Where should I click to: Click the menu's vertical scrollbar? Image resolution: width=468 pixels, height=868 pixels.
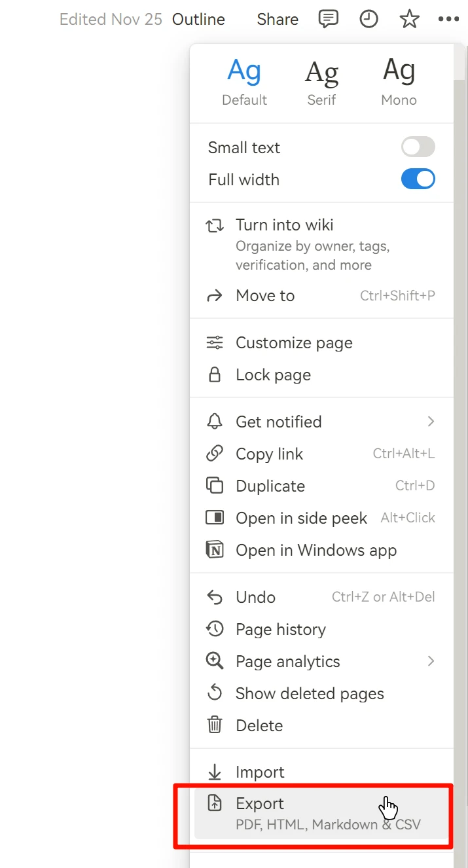[x=460, y=393]
